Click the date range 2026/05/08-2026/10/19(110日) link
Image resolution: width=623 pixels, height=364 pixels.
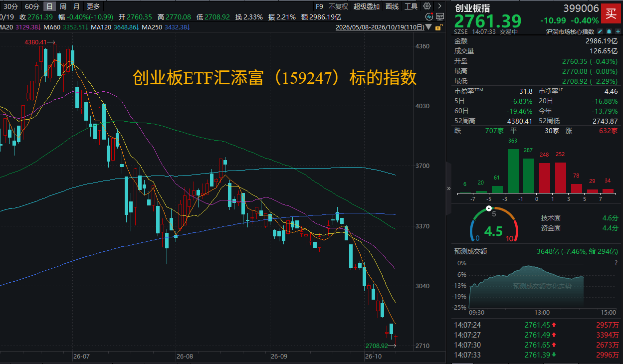click(x=381, y=27)
